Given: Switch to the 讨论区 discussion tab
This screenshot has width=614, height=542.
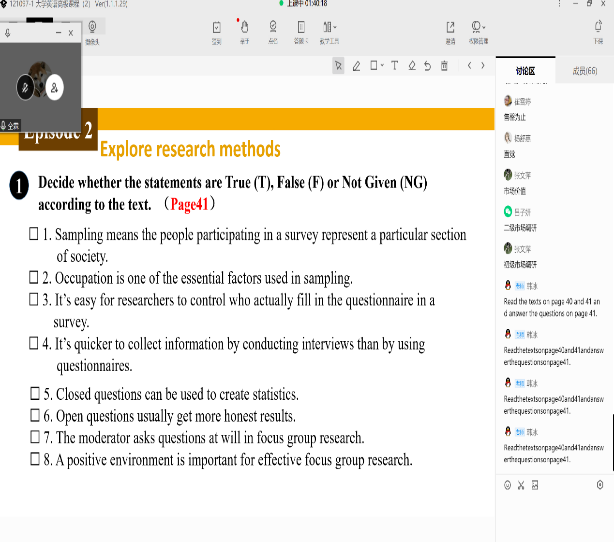Looking at the screenshot, I should 525,71.
